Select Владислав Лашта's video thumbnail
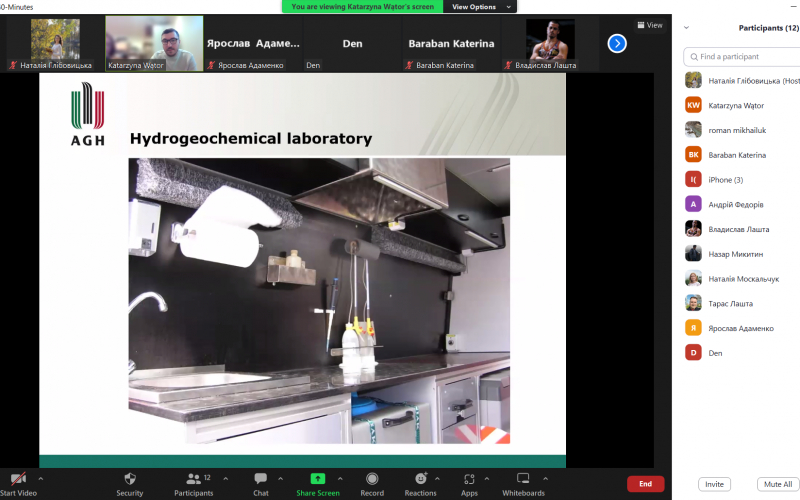800x500 pixels. [x=550, y=43]
